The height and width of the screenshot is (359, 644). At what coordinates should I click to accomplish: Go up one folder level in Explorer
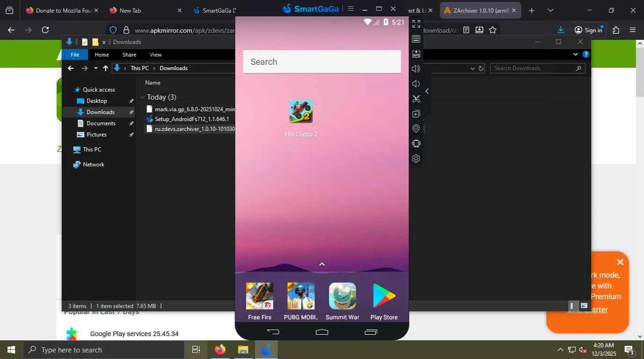coord(105,68)
